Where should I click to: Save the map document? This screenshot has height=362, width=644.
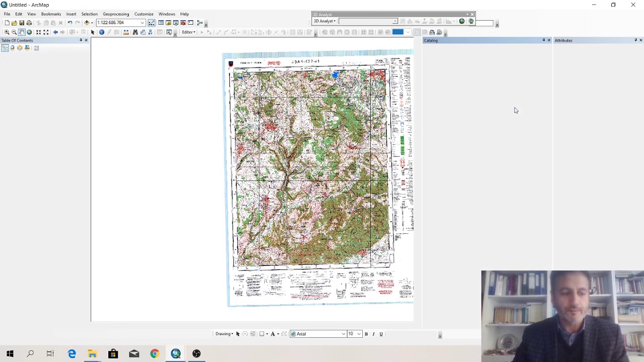point(22,23)
